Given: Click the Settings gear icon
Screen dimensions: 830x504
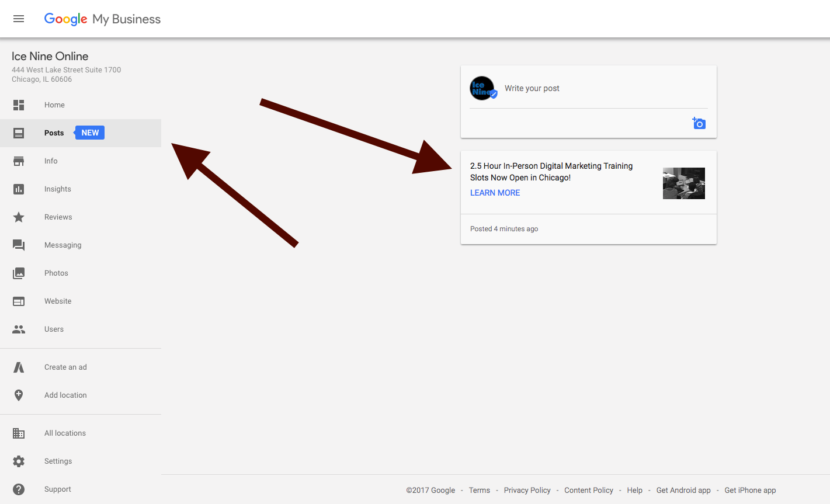Looking at the screenshot, I should click(19, 461).
